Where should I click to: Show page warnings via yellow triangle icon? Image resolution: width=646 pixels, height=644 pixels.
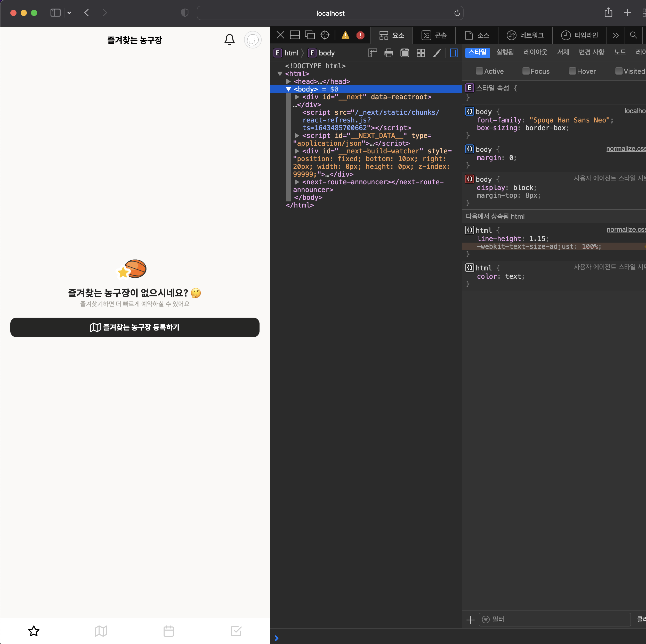coord(345,35)
